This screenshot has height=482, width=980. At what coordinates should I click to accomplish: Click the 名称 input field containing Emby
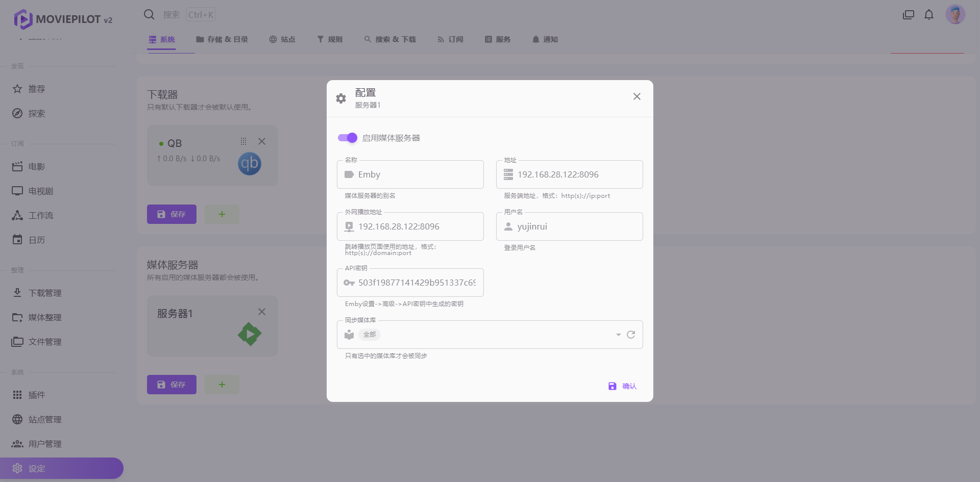(419, 174)
